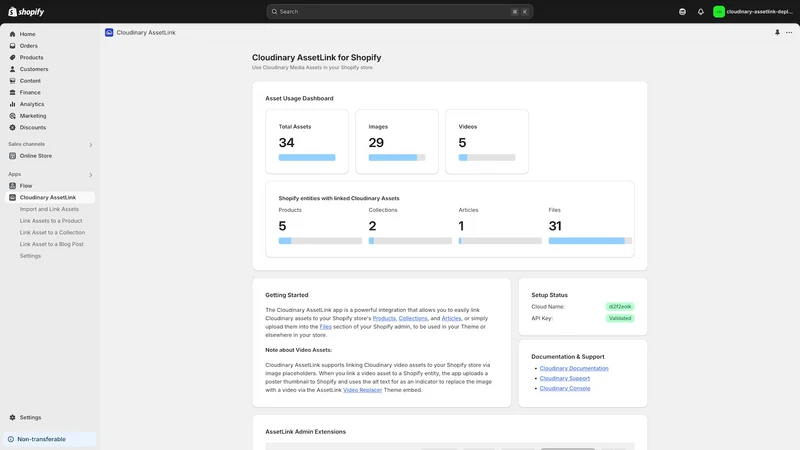Go to Link Asset to a Collection
The width and height of the screenshot is (800, 450).
tap(53, 233)
